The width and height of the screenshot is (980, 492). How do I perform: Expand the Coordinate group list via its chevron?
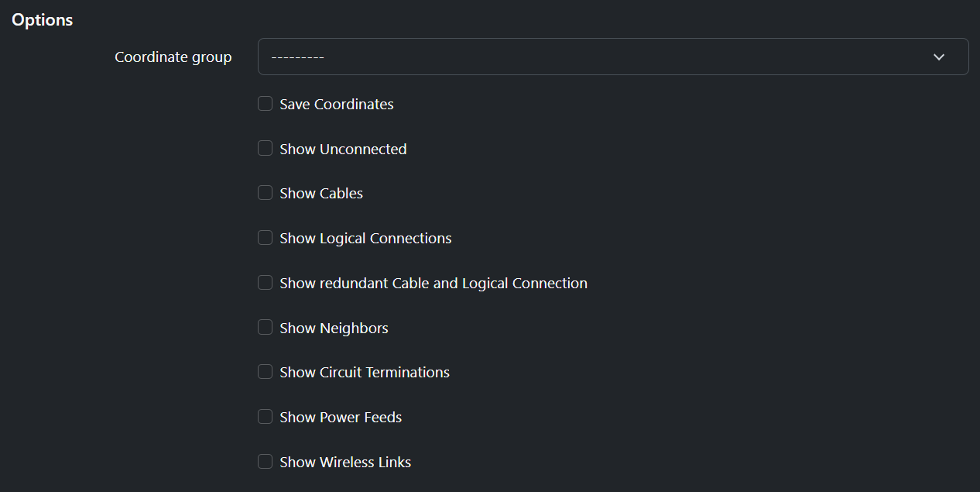click(x=938, y=57)
